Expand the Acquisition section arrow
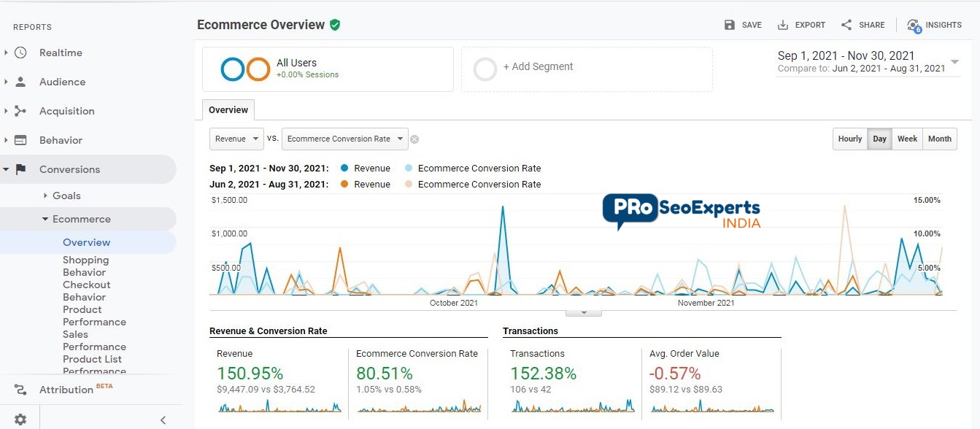Viewport: 980px width, 429px height. pyautogui.click(x=6, y=111)
